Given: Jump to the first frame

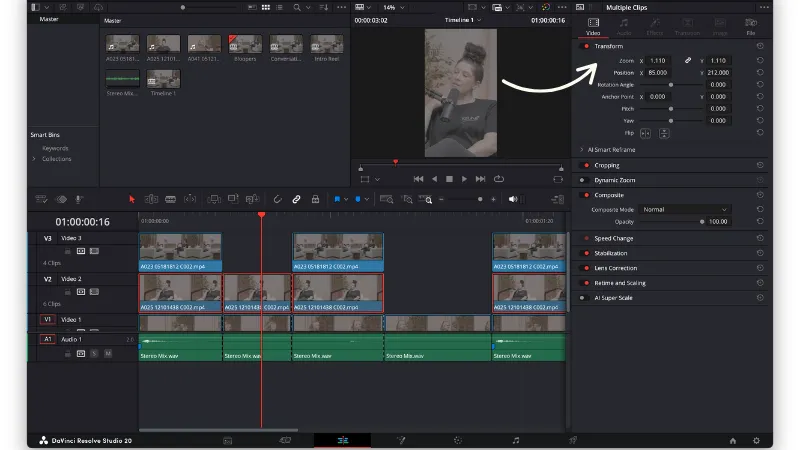Looking at the screenshot, I should pyautogui.click(x=418, y=179).
